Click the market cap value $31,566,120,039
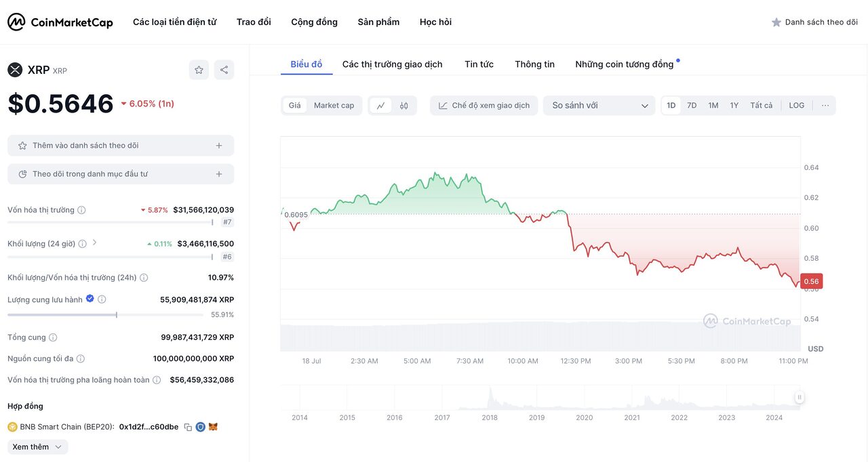The height and width of the screenshot is (462, 868). 203,210
